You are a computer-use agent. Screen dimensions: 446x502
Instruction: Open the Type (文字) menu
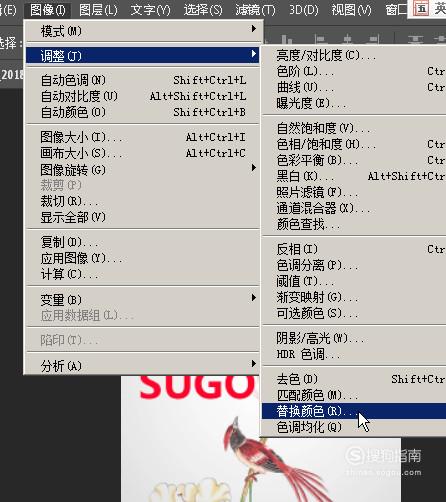150,10
